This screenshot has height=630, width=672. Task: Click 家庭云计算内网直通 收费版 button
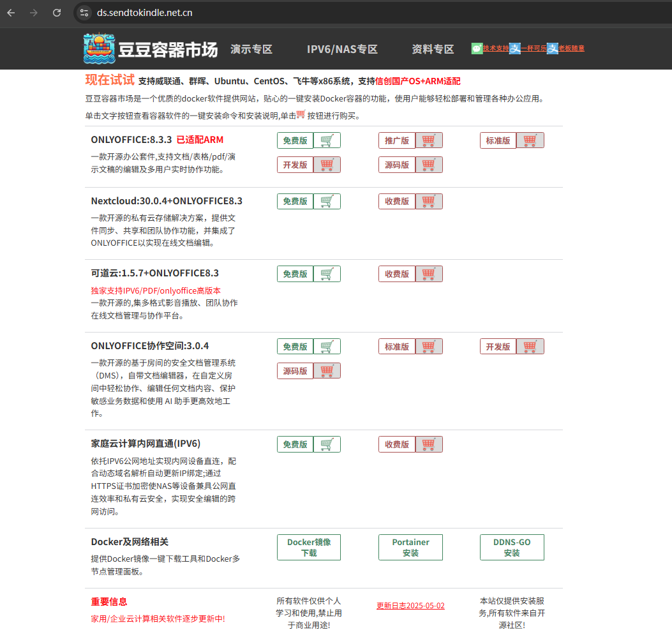coord(397,444)
